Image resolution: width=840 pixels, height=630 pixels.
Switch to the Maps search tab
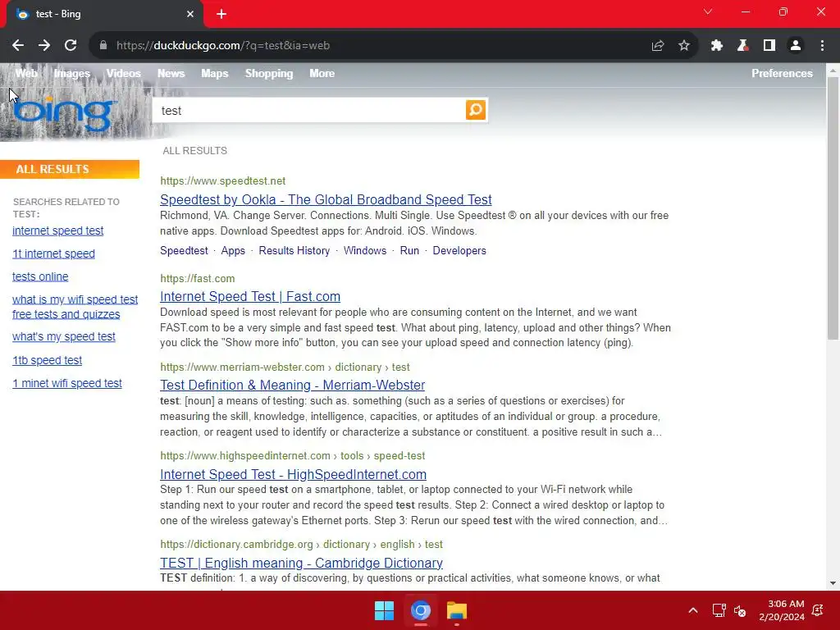(215, 73)
